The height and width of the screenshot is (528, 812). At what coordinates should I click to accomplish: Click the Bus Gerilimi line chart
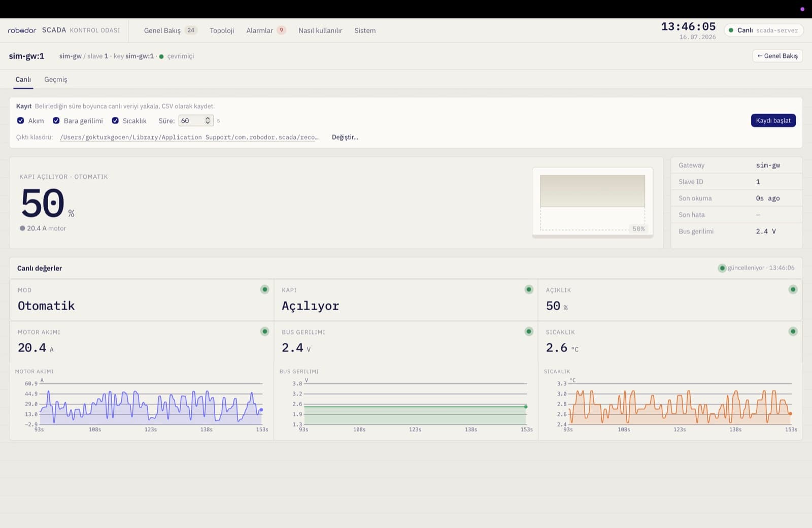click(x=415, y=404)
